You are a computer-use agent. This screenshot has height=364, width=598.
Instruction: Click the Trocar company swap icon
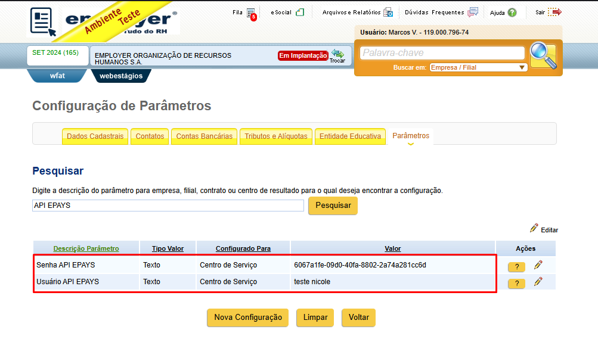click(x=337, y=55)
